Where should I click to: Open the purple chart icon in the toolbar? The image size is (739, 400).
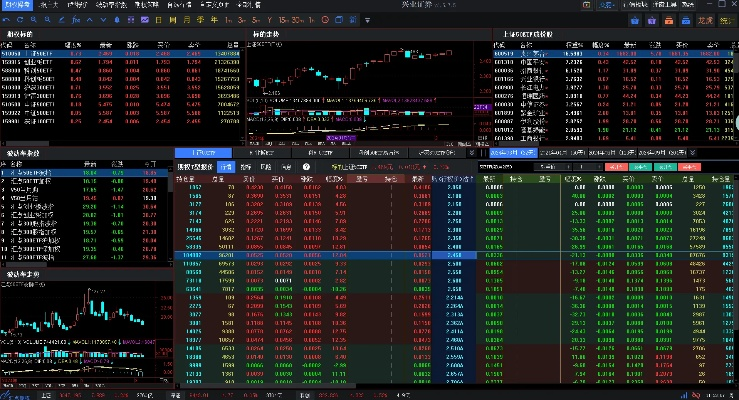[145, 20]
